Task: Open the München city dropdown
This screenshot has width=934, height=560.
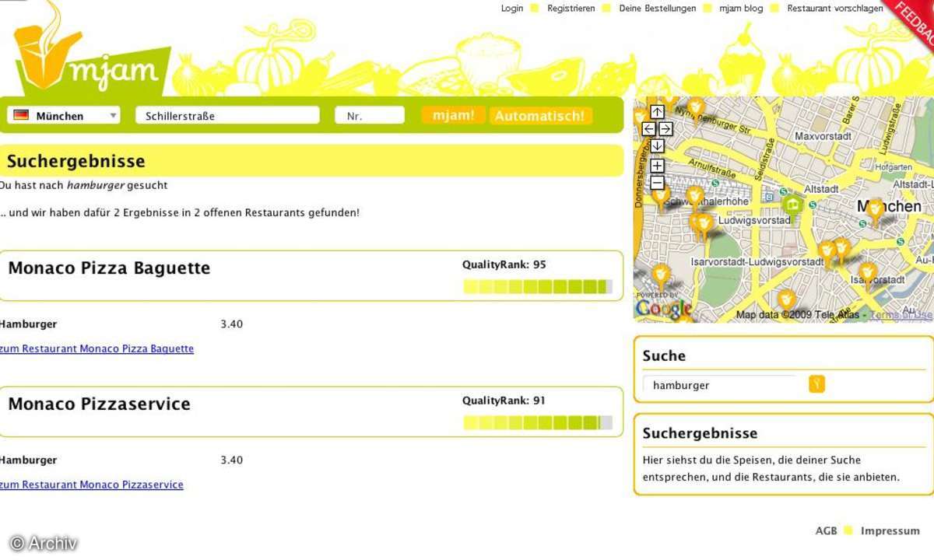Action: [x=64, y=115]
